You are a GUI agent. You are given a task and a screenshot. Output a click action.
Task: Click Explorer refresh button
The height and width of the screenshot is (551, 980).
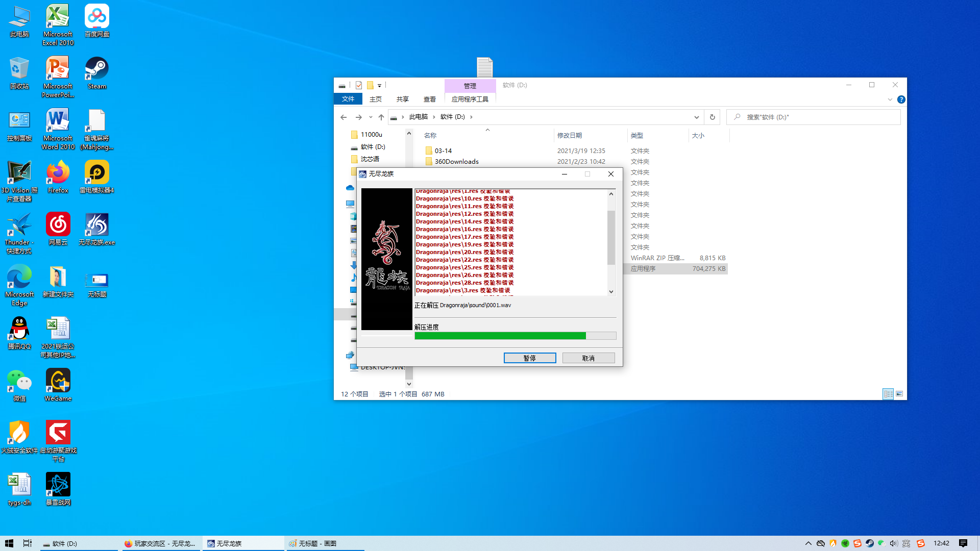click(x=713, y=117)
